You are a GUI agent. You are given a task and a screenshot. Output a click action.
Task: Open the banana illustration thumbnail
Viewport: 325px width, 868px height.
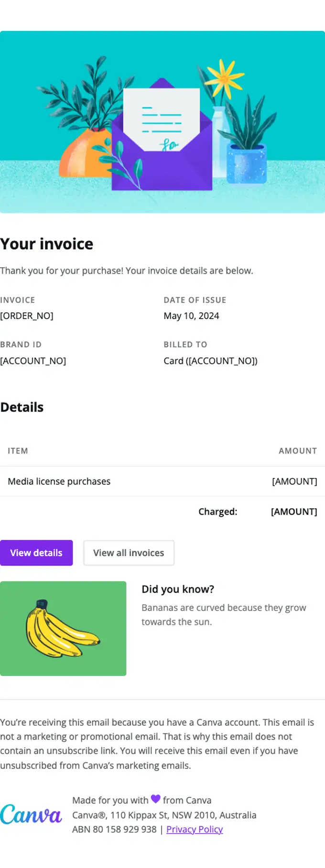[x=63, y=628]
